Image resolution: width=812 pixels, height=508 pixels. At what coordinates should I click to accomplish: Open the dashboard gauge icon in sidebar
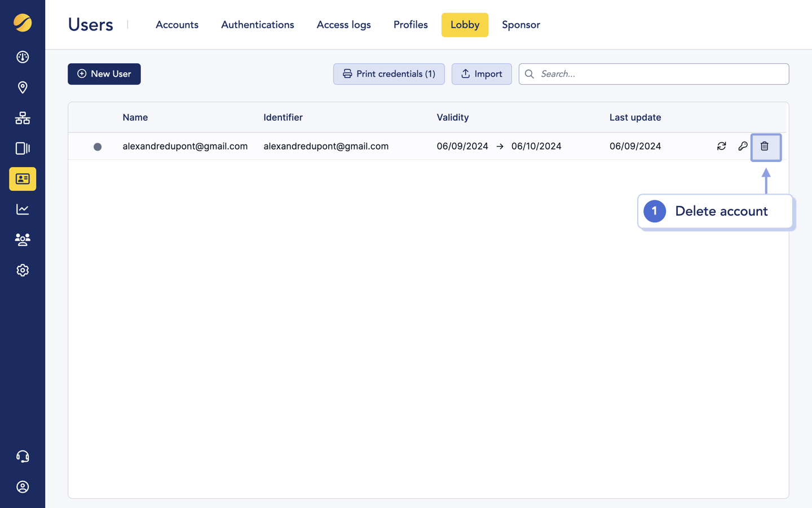pyautogui.click(x=23, y=57)
